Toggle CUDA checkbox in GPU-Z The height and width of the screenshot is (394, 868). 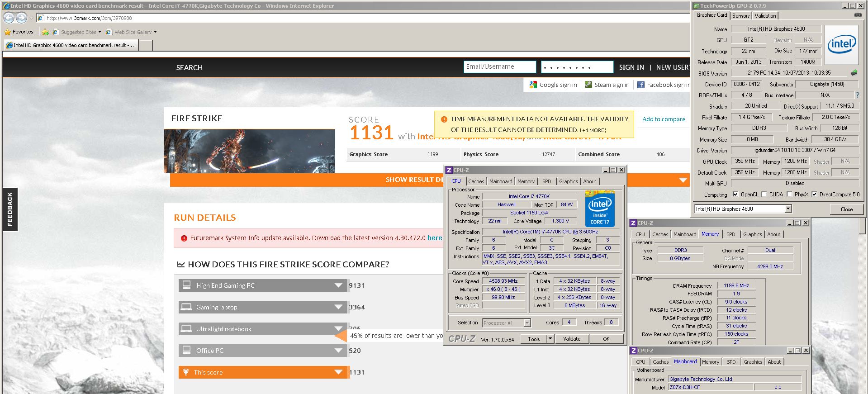[x=764, y=195]
